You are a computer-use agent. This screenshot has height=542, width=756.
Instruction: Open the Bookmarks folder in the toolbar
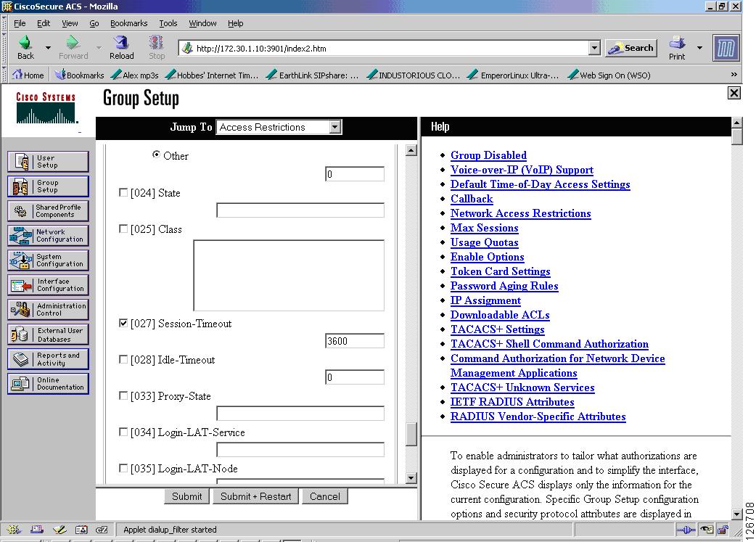[80, 75]
